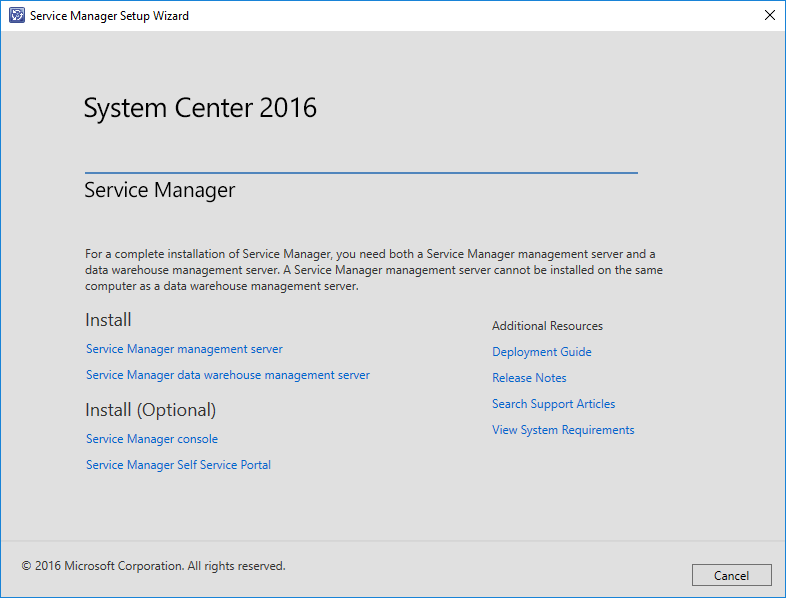Open the Deployment Guide link
Screen dimensions: 786x598
[x=541, y=352]
